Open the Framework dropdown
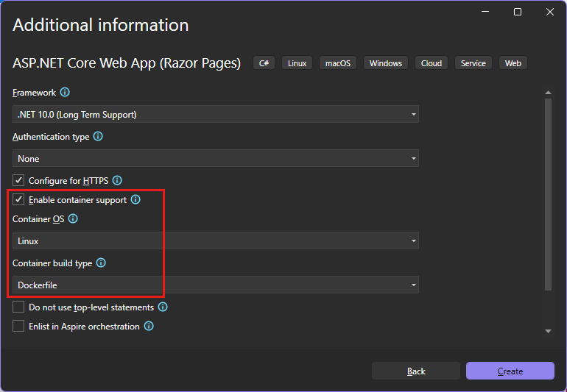 click(x=216, y=114)
